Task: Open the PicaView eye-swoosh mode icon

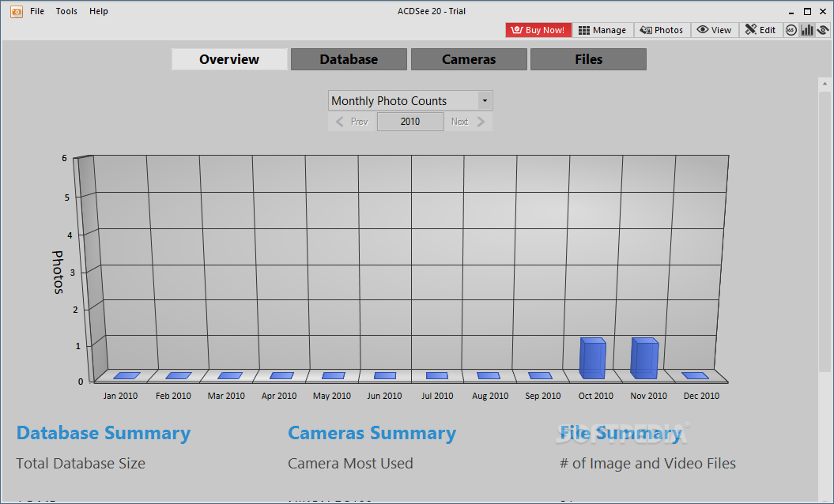Action: [823, 30]
